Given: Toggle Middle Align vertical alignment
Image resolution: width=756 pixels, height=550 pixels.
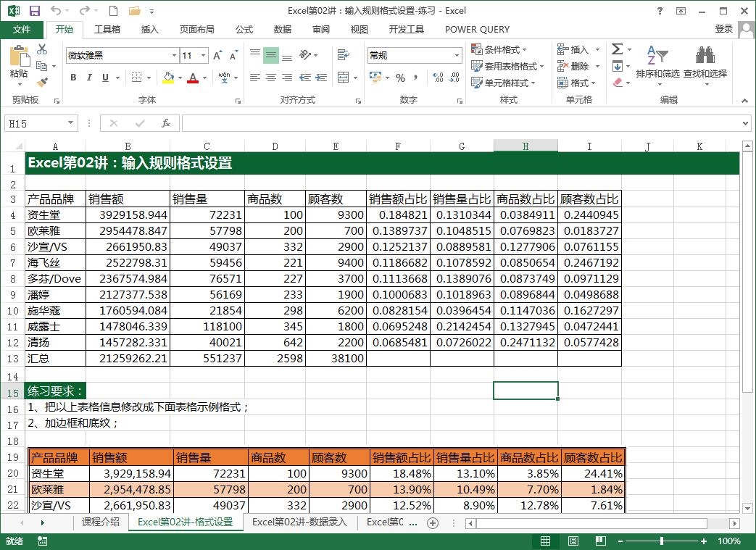Looking at the screenshot, I should click(x=271, y=55).
